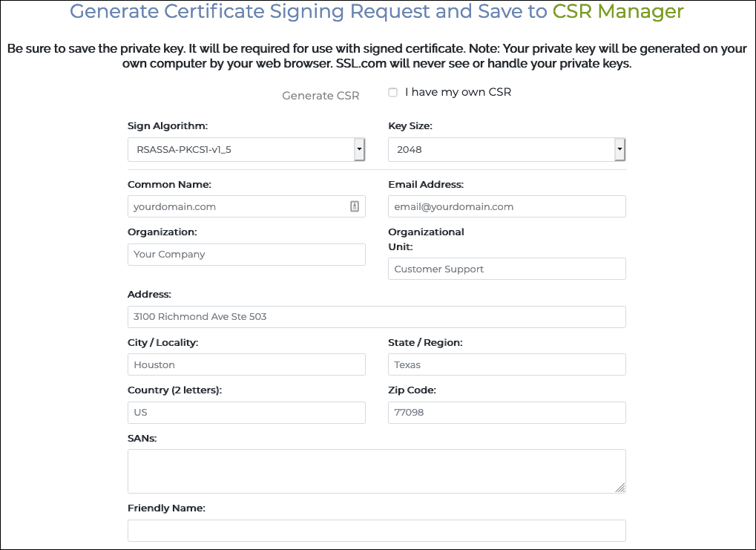Grab the SANs textarea resize handle
The height and width of the screenshot is (550, 756).
tap(620, 488)
